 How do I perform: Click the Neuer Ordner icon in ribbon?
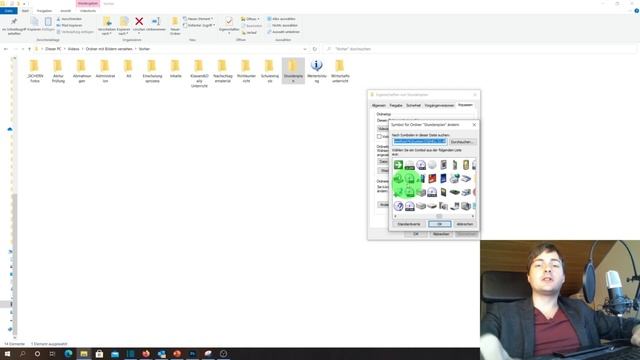point(175,22)
